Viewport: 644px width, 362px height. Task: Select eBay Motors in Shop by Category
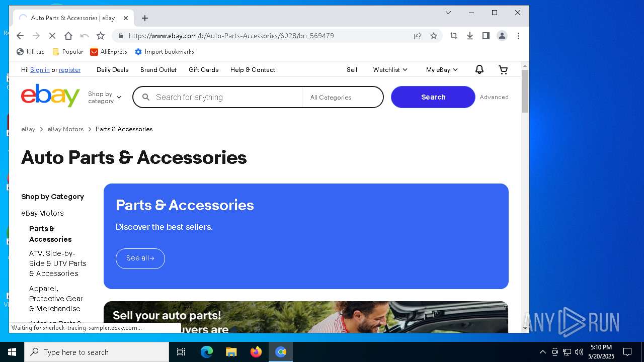[x=42, y=213]
